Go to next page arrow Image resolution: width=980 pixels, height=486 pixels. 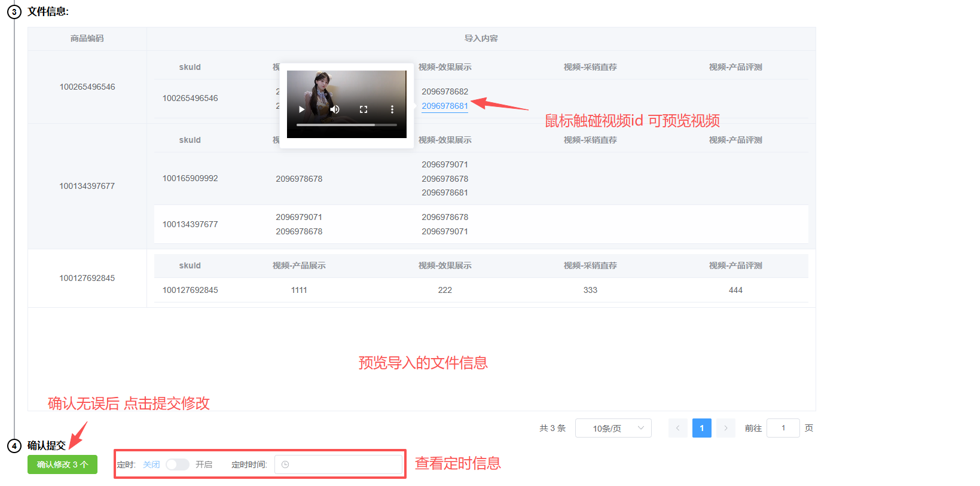tap(726, 428)
